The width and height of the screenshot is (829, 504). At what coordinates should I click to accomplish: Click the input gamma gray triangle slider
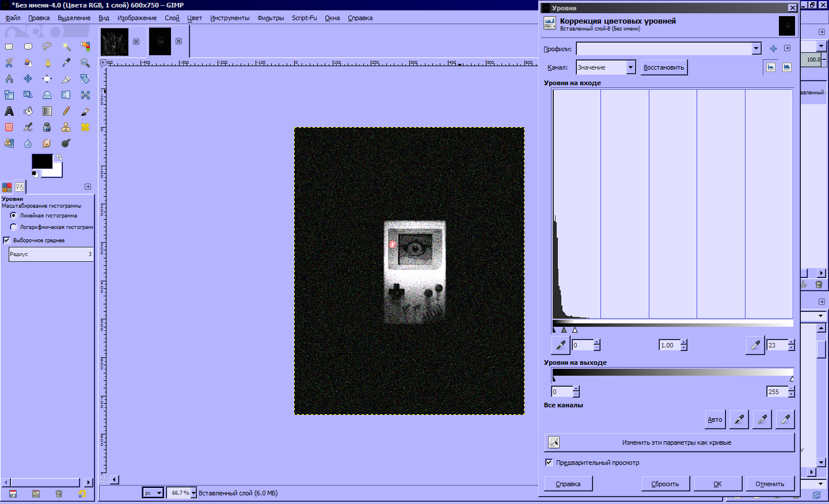click(x=564, y=330)
